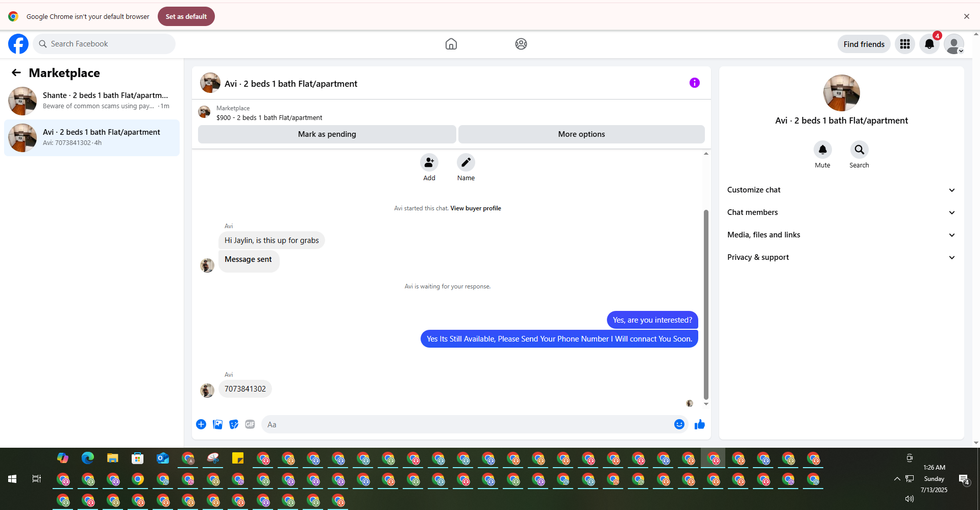
Task: Open Microsoft Edge from taskbar
Action: click(88, 458)
